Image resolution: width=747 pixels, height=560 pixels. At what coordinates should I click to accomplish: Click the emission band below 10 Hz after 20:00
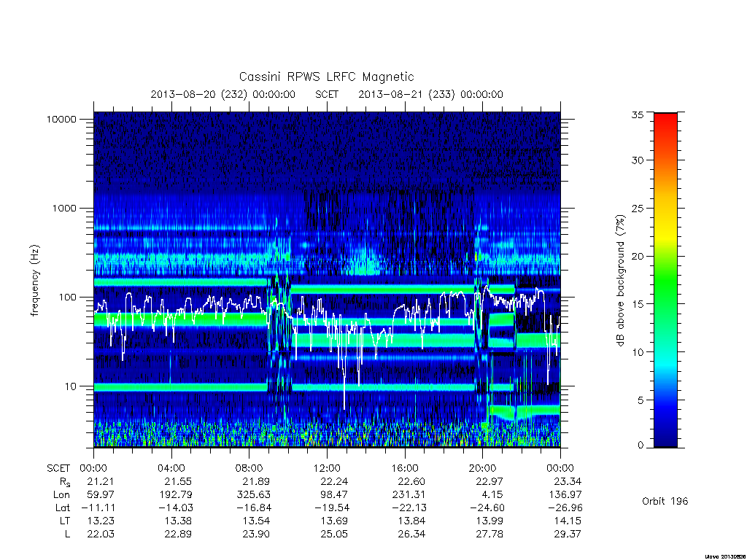[x=525, y=411]
